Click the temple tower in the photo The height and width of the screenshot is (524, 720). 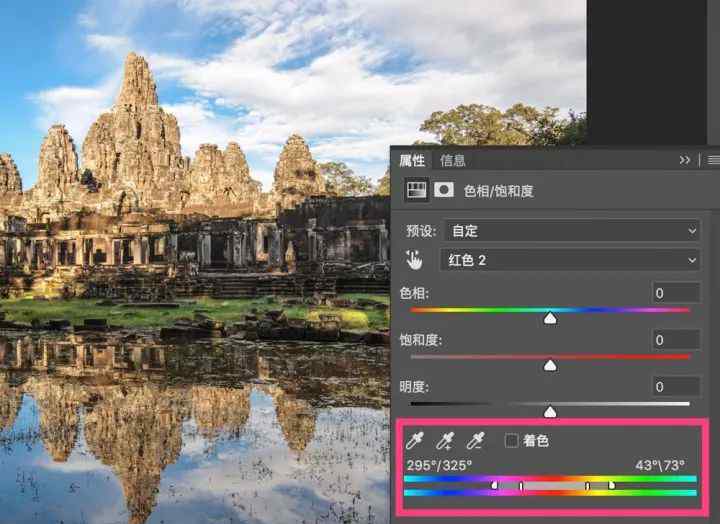pos(133,133)
